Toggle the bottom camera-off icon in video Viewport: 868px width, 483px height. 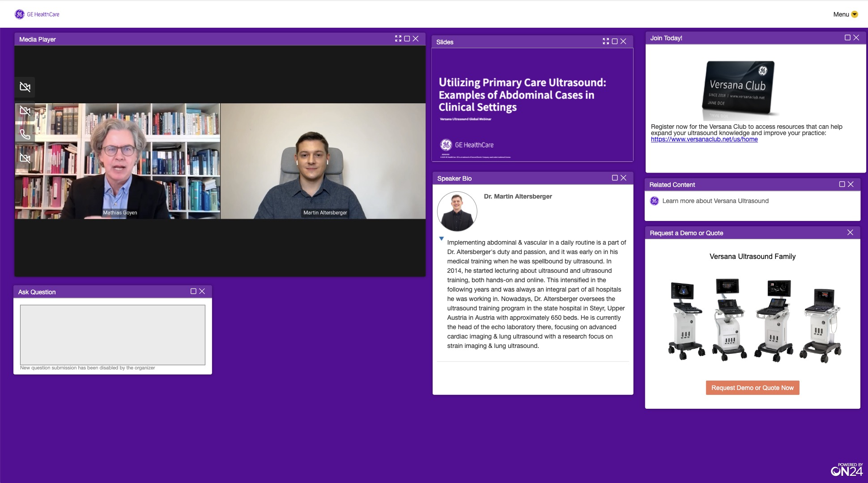[25, 158]
